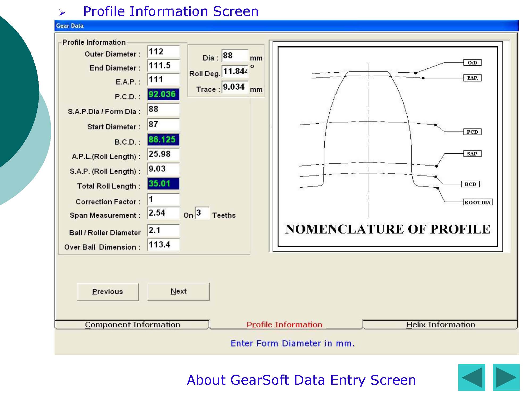
Task: Go to next slide with right arrow
Action: 506,377
